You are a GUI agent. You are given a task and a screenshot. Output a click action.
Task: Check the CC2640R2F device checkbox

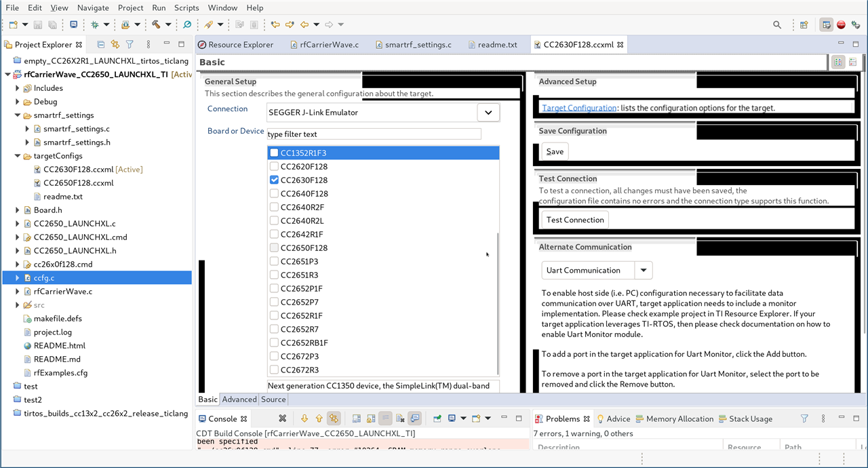click(274, 207)
